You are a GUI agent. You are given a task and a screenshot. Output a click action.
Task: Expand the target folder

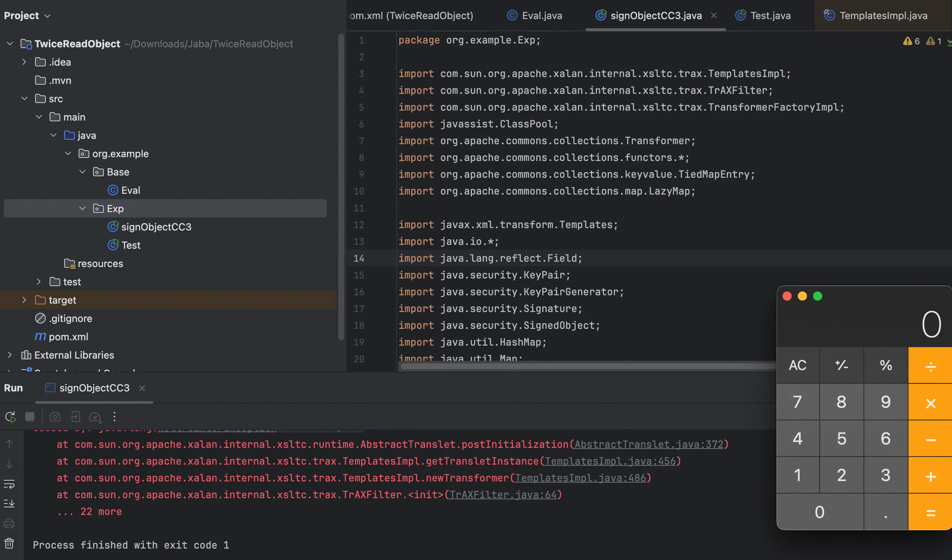pyautogui.click(x=24, y=300)
